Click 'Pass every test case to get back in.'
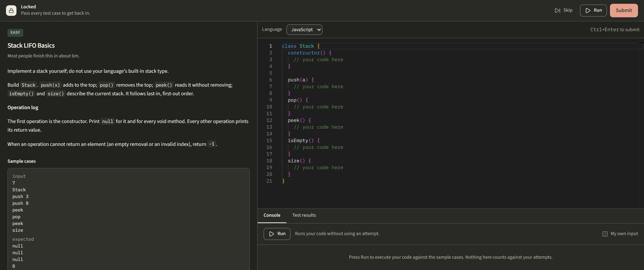The height and width of the screenshot is (270, 644). pyautogui.click(x=56, y=13)
